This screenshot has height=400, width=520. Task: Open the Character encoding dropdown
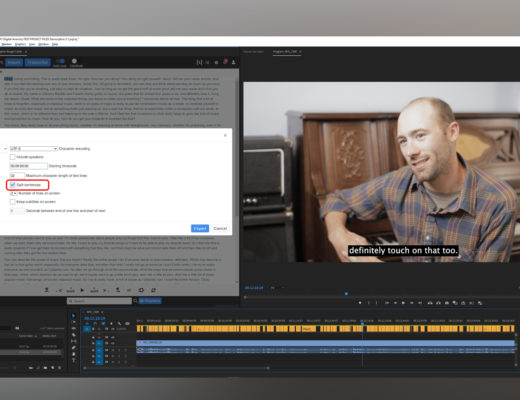(x=33, y=148)
